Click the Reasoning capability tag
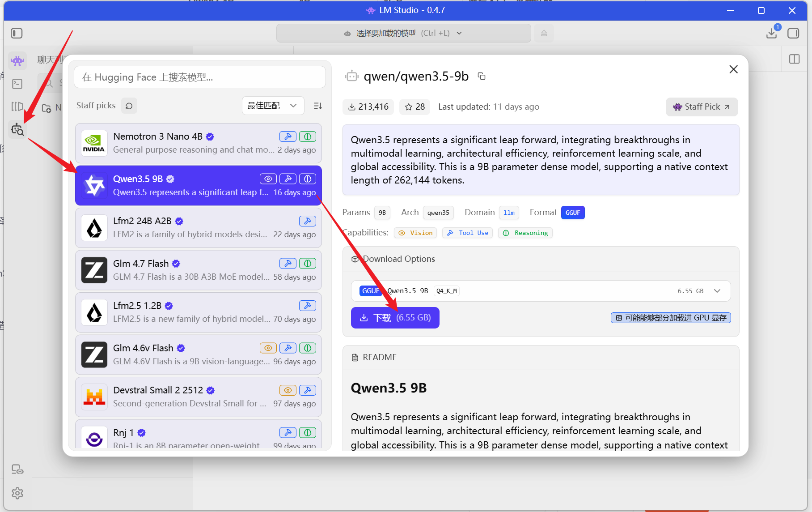 point(525,233)
